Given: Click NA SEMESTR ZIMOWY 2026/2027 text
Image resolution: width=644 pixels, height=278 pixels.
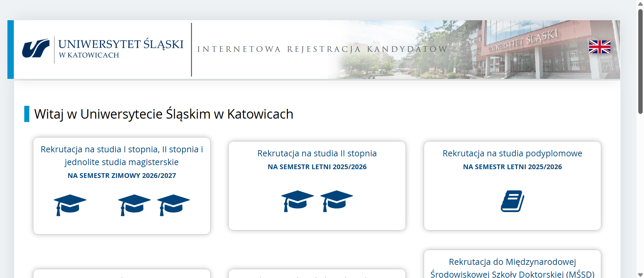Looking at the screenshot, I should click(122, 176).
